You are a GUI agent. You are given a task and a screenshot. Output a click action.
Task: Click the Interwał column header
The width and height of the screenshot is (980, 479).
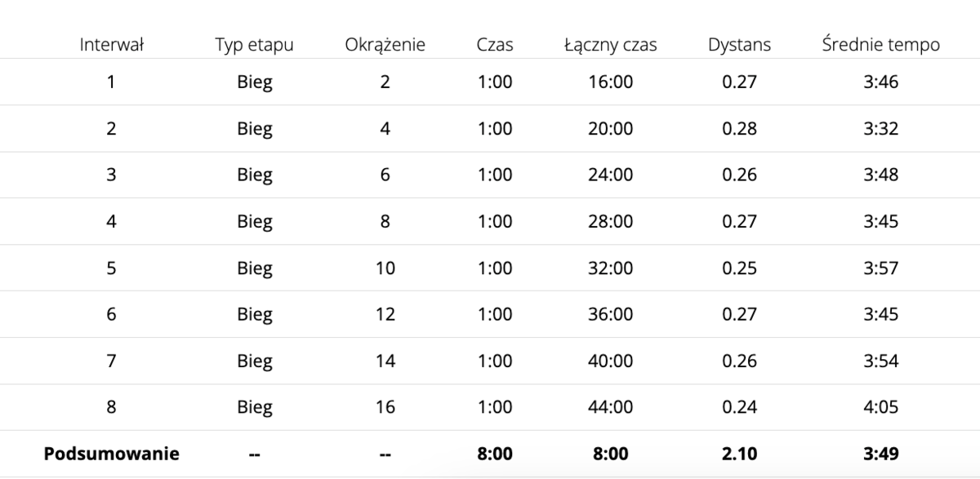111,45
